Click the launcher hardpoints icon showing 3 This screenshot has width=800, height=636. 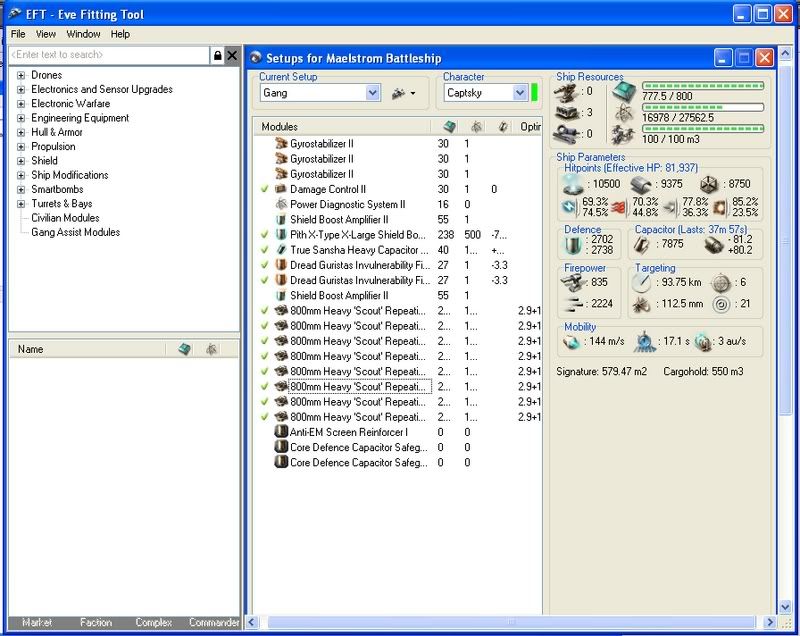coord(566,113)
